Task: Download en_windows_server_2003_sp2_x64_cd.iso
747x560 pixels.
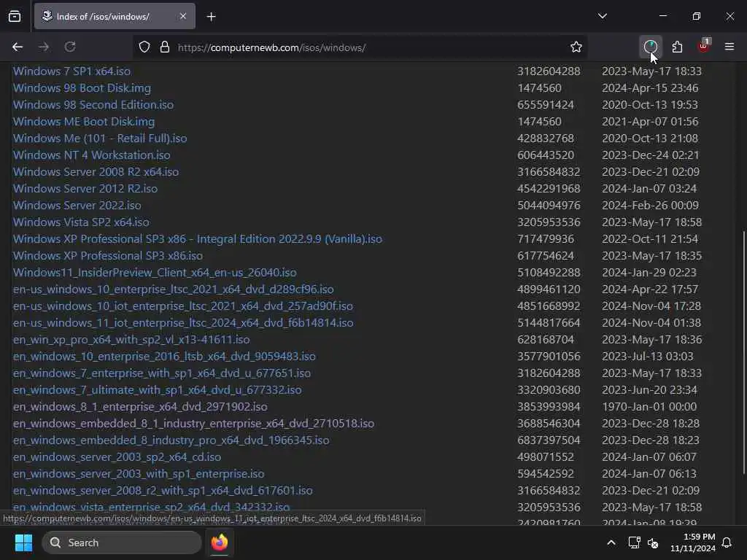Action: 117,456
